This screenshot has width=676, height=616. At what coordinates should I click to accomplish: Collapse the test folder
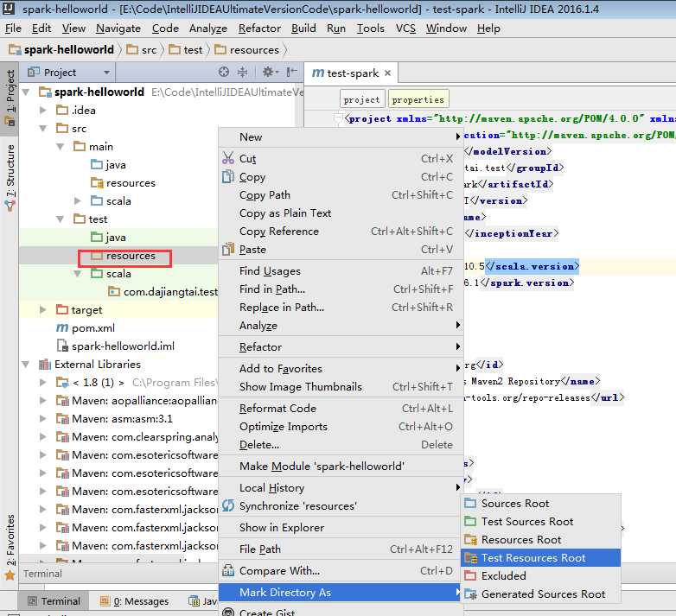pos(61,219)
